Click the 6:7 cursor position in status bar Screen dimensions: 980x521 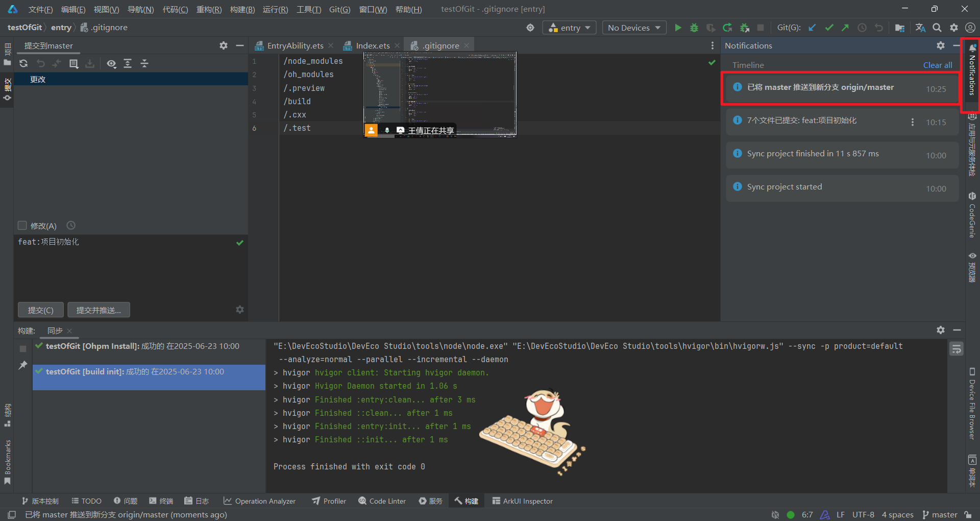807,514
